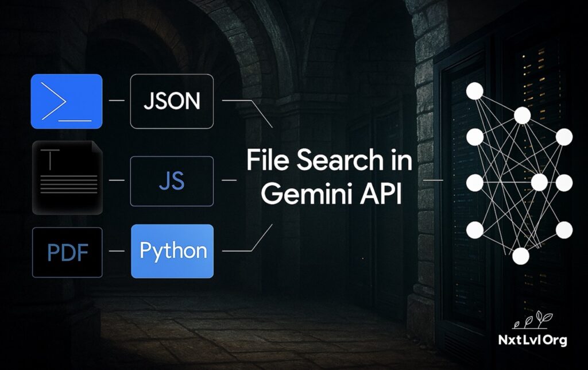Click the PDF file icon

pos(67,251)
